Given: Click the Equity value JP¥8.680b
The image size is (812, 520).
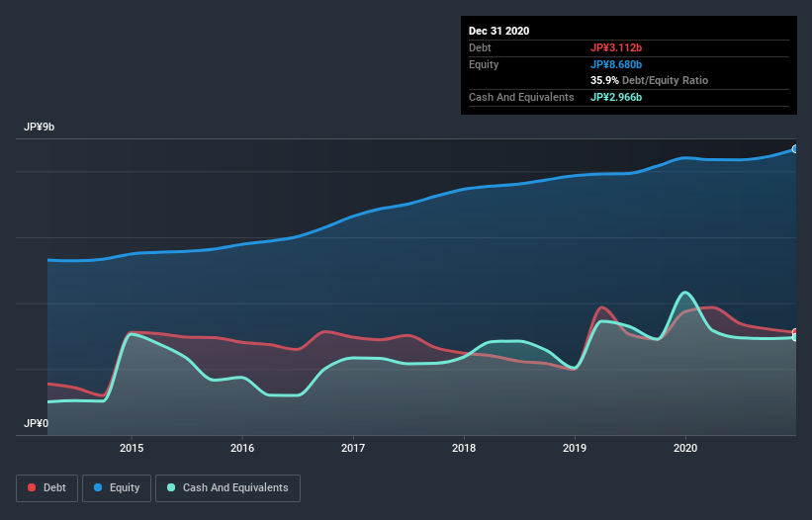Looking at the screenshot, I should tap(616, 64).
